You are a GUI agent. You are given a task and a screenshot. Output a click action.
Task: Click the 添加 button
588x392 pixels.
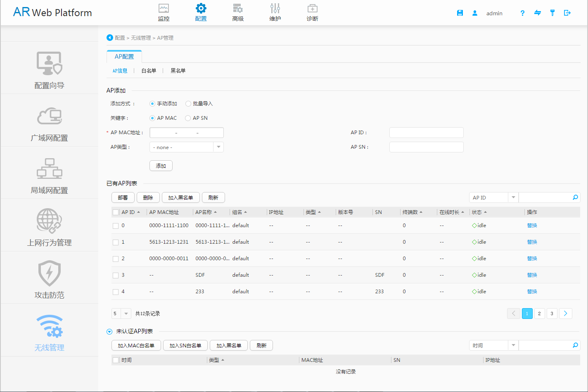161,165
